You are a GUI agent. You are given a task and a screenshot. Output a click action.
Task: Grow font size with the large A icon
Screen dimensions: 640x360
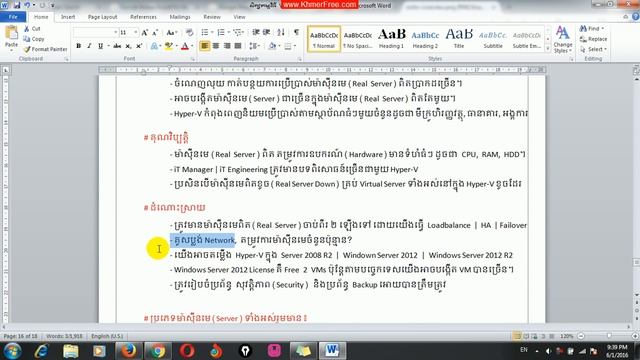click(144, 33)
